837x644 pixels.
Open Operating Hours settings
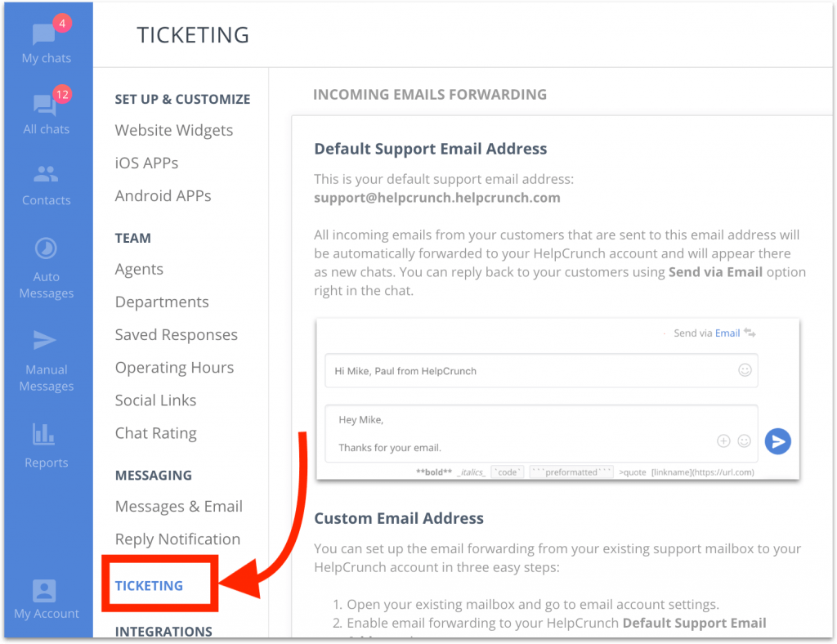click(175, 368)
